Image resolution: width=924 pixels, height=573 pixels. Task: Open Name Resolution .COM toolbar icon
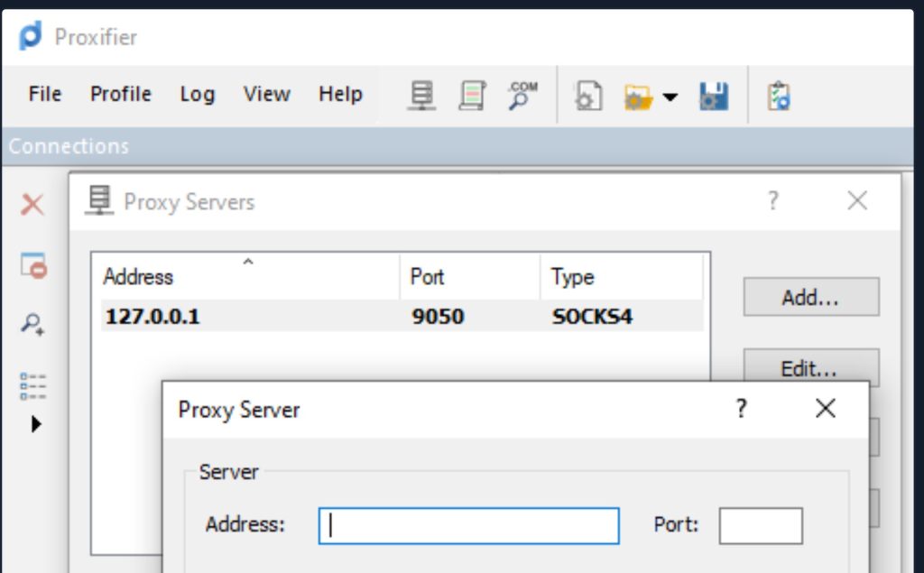click(522, 96)
